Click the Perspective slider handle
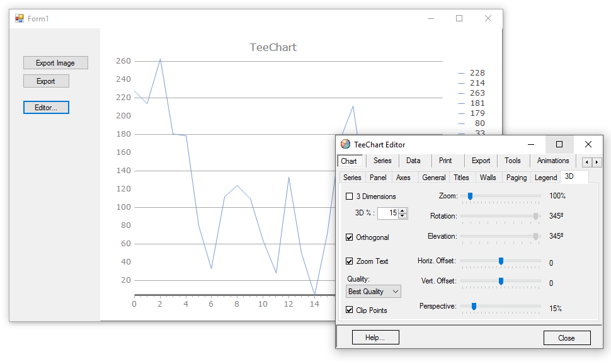The width and height of the screenshot is (611, 364). point(474,307)
